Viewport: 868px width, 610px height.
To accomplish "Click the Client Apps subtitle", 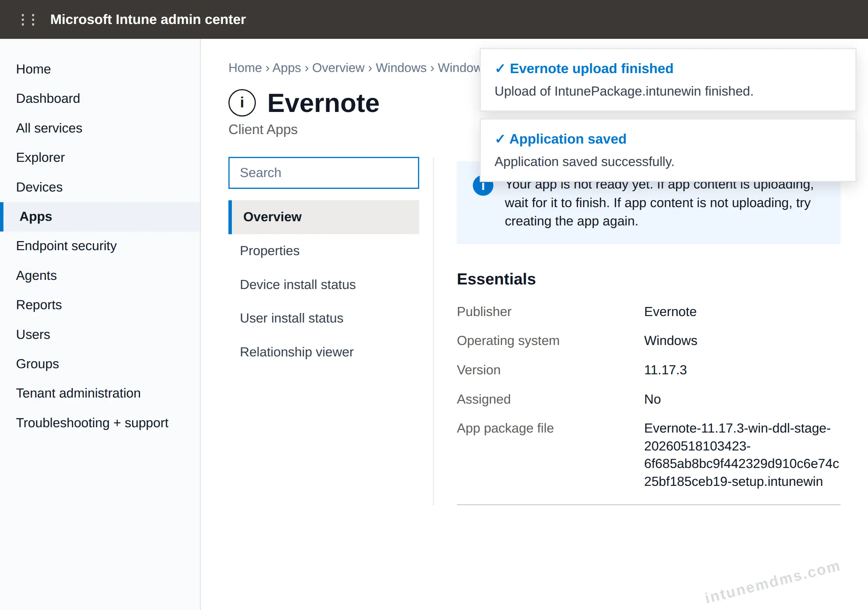I will [263, 129].
